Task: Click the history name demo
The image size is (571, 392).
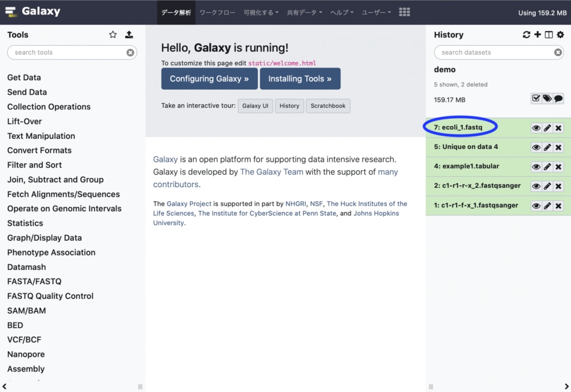Action: point(445,70)
